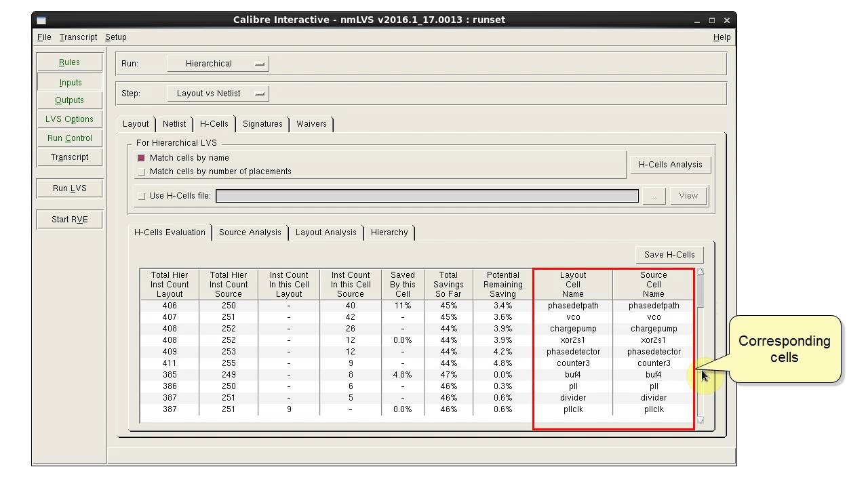The image size is (868, 488).
Task: Click the Layout Cell Name column header
Action: [573, 285]
